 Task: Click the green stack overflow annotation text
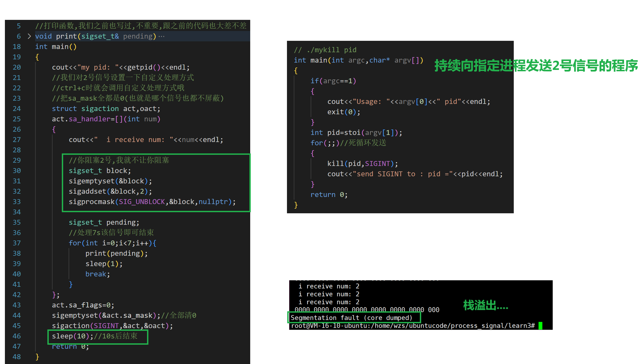(x=485, y=305)
